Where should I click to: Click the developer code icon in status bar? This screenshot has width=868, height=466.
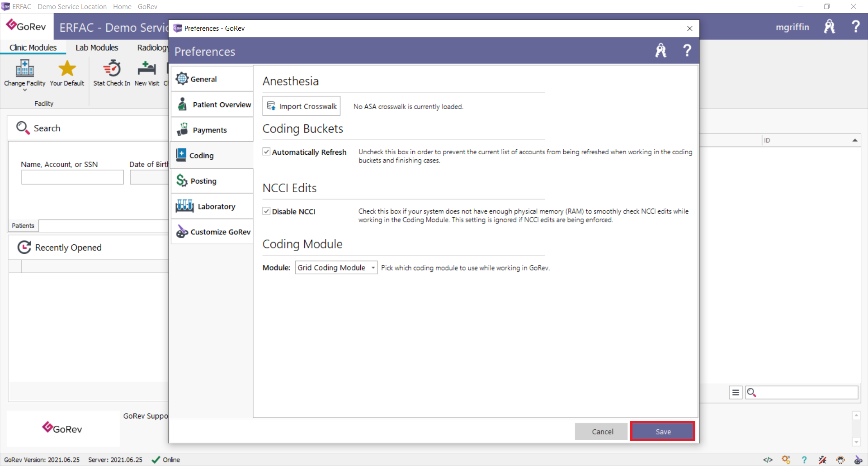pyautogui.click(x=768, y=460)
